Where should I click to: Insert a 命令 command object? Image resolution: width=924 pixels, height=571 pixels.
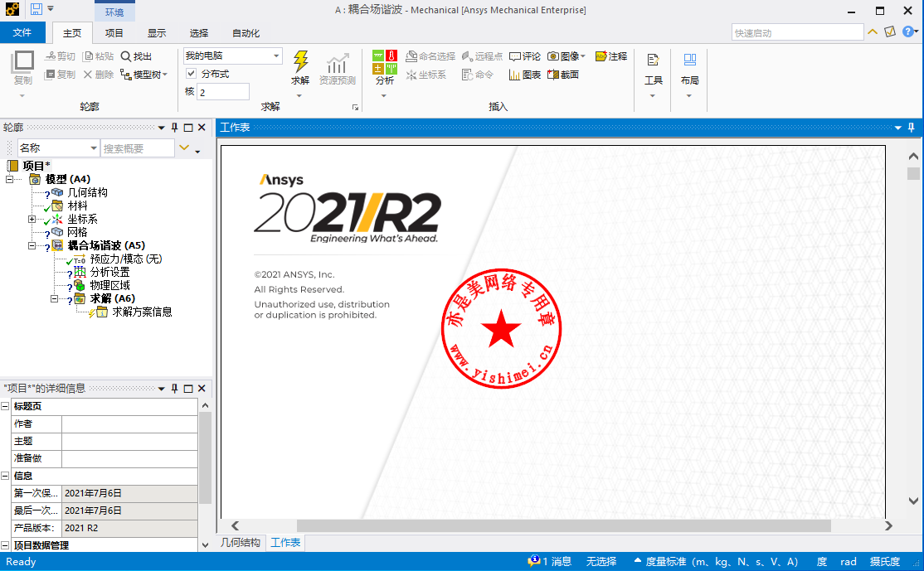(x=477, y=75)
